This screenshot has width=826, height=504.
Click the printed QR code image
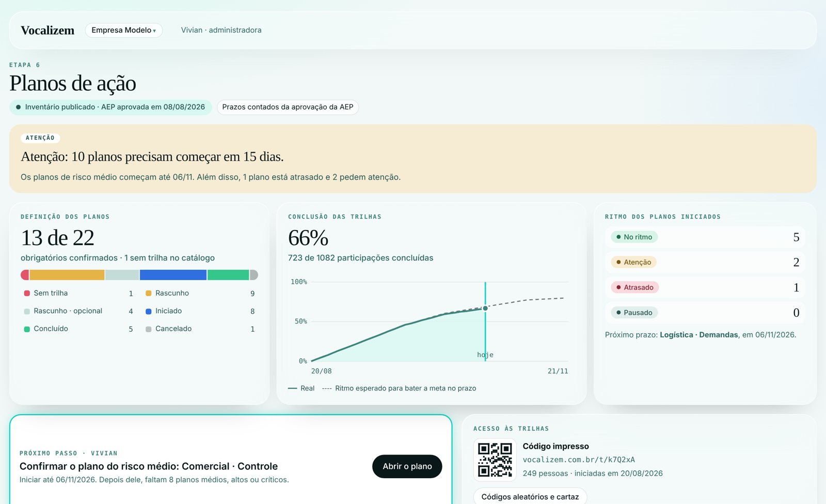click(495, 460)
